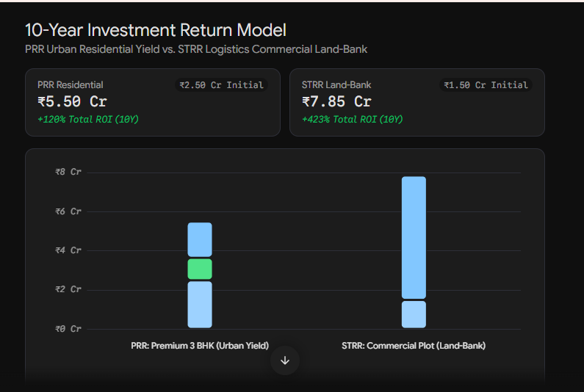Click the PRR Urban Residential Yield subtitle
The image size is (584, 392).
196,49
